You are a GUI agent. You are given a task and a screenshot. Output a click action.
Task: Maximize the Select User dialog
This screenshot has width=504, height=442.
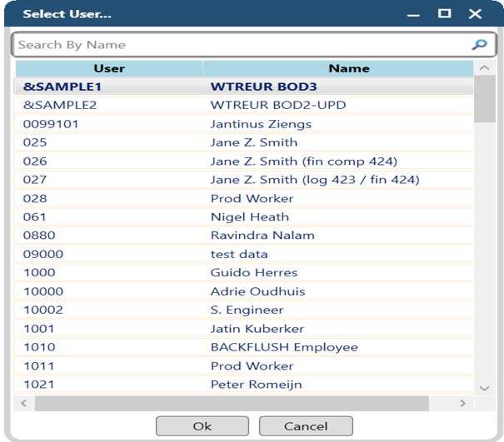point(444,13)
